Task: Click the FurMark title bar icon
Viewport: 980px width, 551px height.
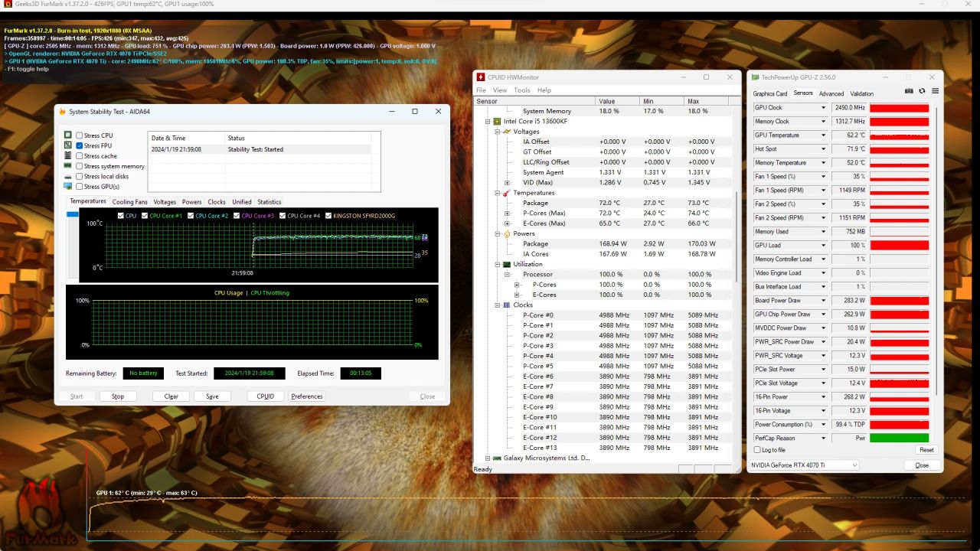Action: click(8, 5)
